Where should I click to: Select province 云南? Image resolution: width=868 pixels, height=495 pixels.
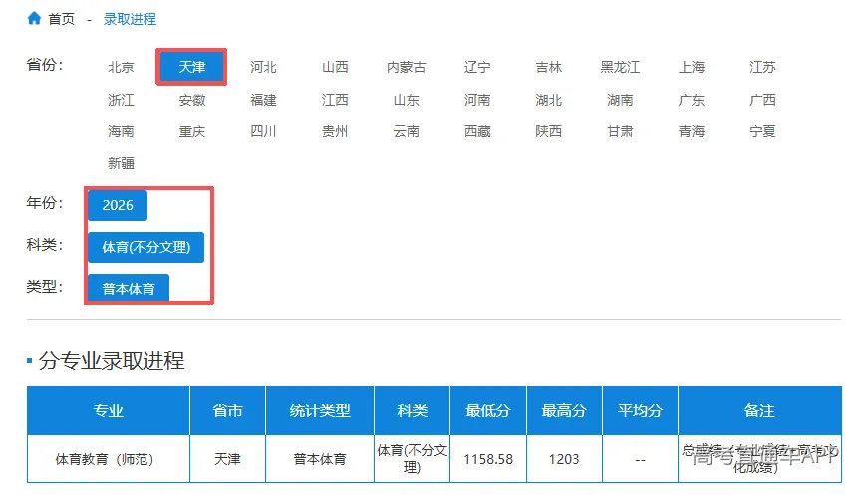point(407,131)
